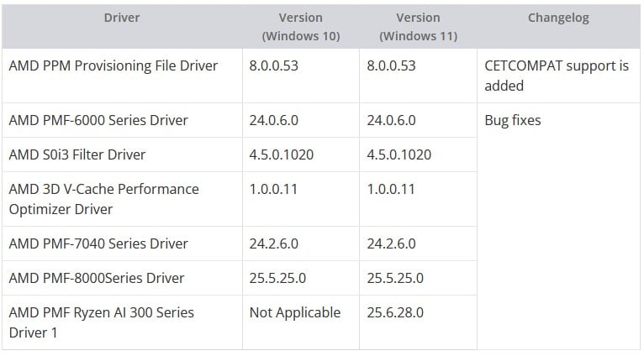Click the AMD PMF-6000 Series Driver name

tap(98, 120)
